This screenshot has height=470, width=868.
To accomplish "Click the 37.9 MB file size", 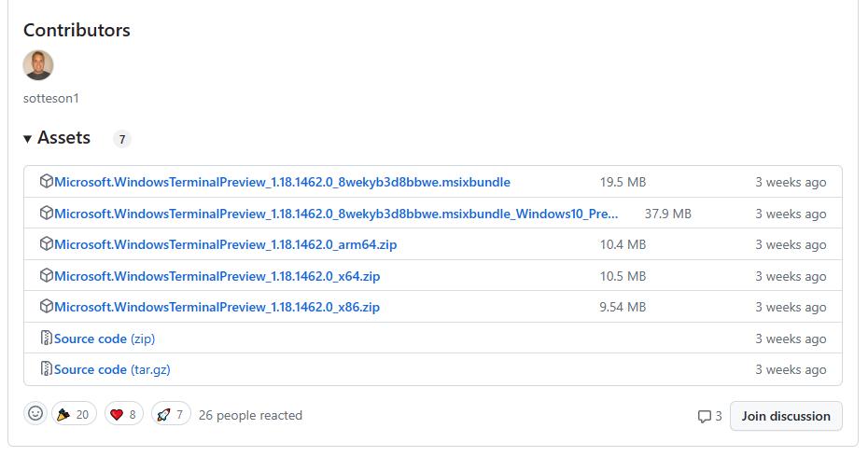I will [x=667, y=214].
